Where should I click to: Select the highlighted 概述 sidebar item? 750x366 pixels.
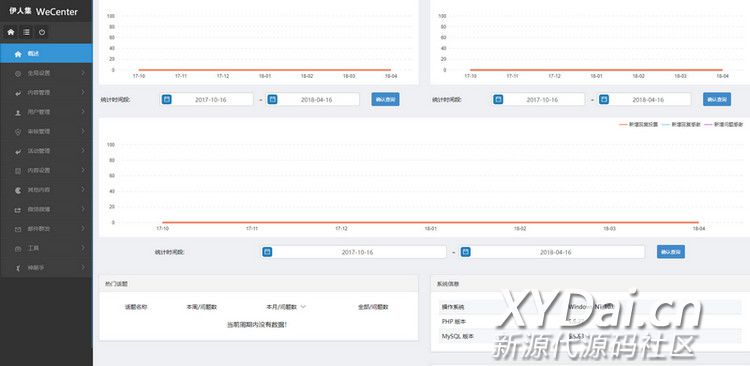(x=46, y=54)
